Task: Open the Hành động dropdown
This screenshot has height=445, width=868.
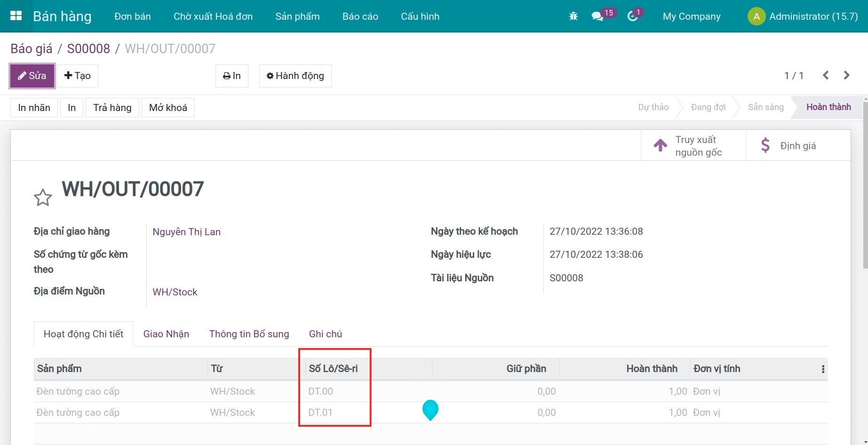Action: (x=295, y=76)
